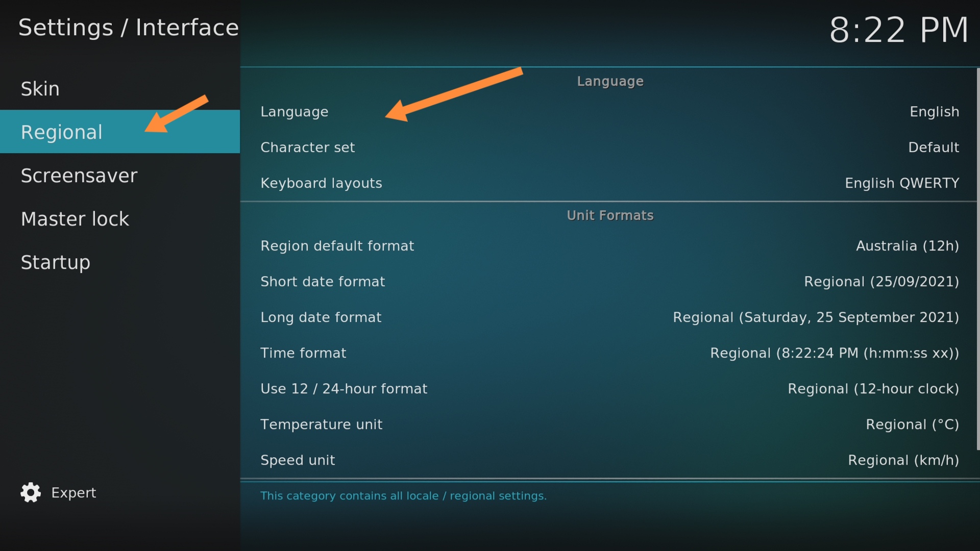Change the Language setting from English
Image resolution: width=980 pixels, height=551 pixels.
point(609,112)
